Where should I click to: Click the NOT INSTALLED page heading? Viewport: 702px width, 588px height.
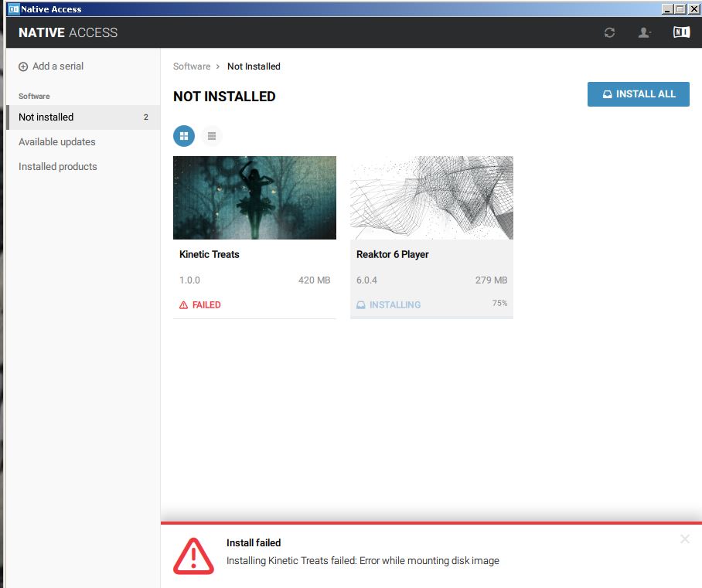point(224,97)
